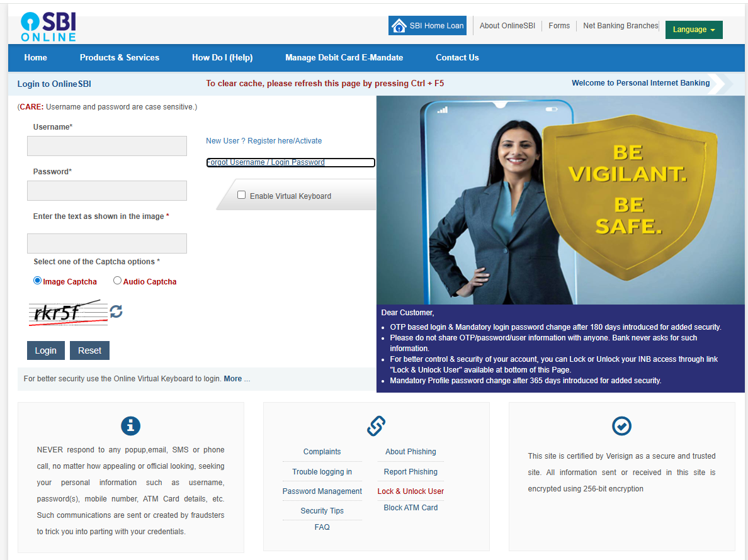Select the Image Captcha option

click(38, 281)
